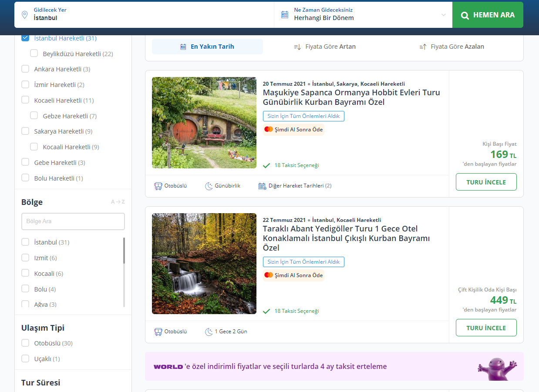
Task: Click the calendar icon on En Yakın Tarih tab
Action: [183, 47]
